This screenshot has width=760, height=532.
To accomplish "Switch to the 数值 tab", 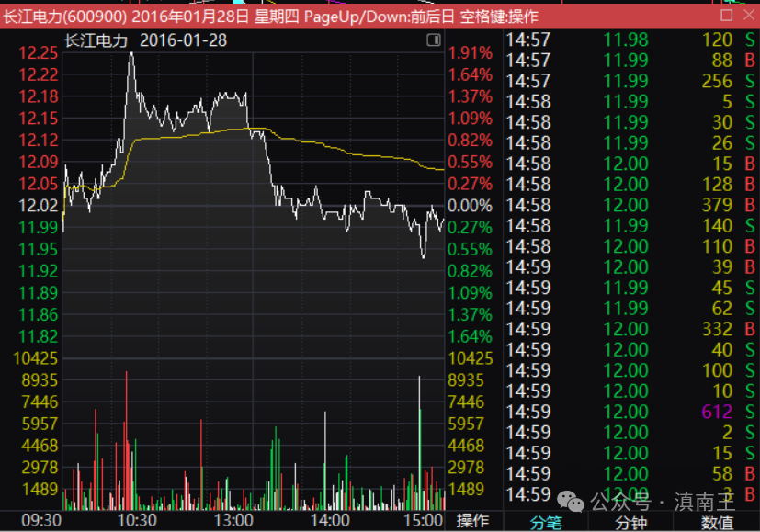I will point(717,523).
